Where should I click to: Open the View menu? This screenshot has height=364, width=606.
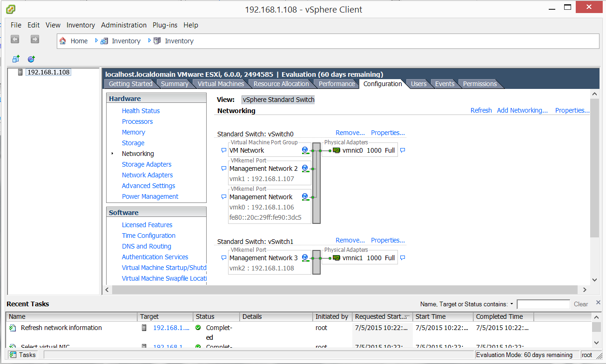[53, 25]
